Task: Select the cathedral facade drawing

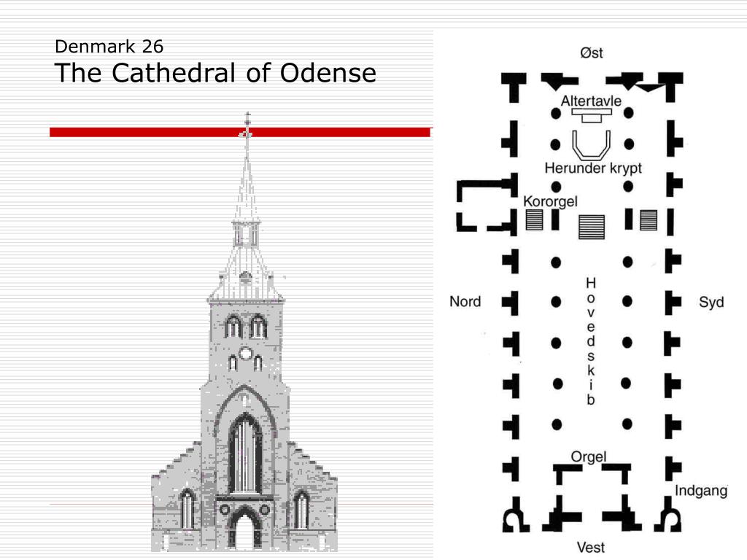Action: [x=245, y=332]
